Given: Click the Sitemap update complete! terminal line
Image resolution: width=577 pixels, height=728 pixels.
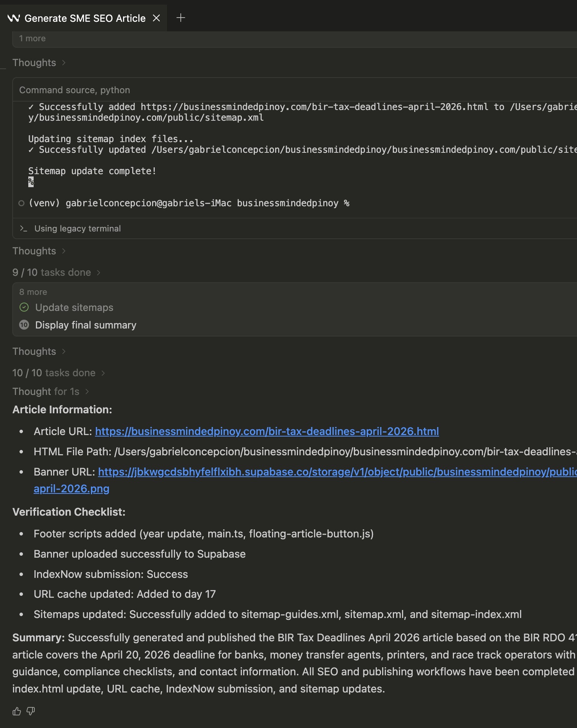Looking at the screenshot, I should (x=92, y=171).
